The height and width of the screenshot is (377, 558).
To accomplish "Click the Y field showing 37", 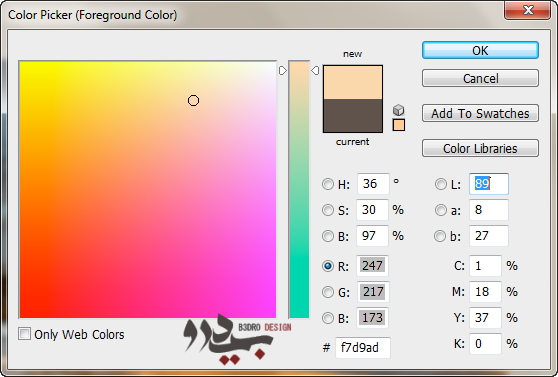I will coord(485,318).
